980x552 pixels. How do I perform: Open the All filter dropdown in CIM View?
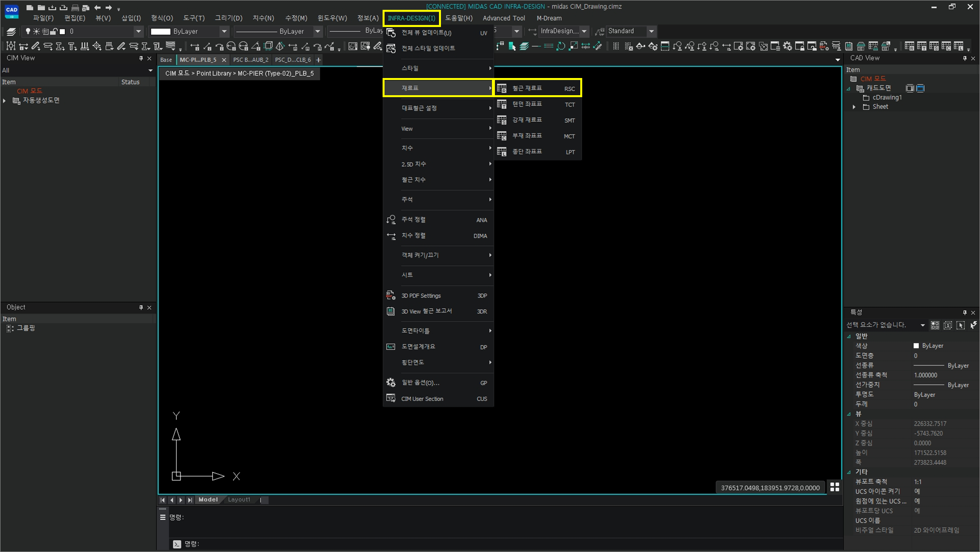coord(150,71)
